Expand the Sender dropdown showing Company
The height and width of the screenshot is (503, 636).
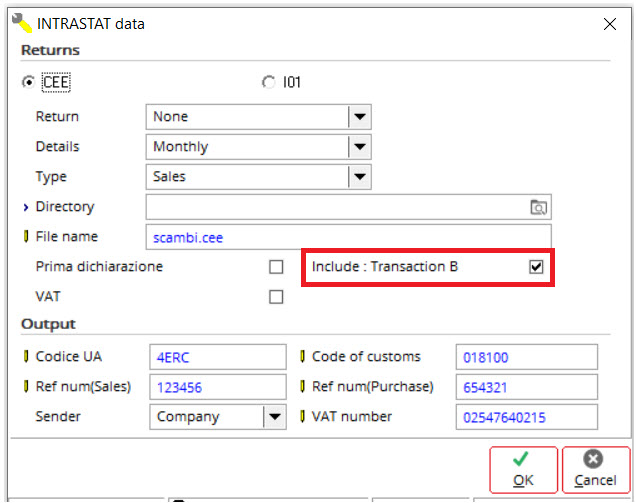218,417
